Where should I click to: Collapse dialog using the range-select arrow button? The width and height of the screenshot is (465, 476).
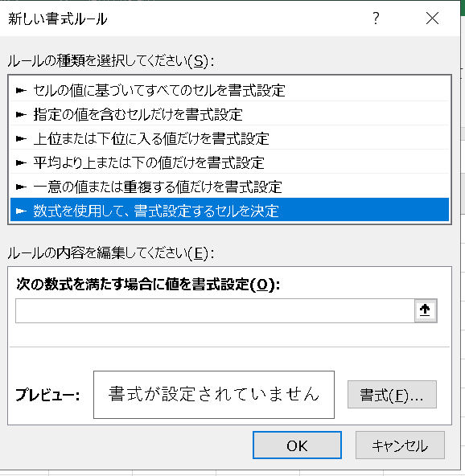tap(426, 310)
